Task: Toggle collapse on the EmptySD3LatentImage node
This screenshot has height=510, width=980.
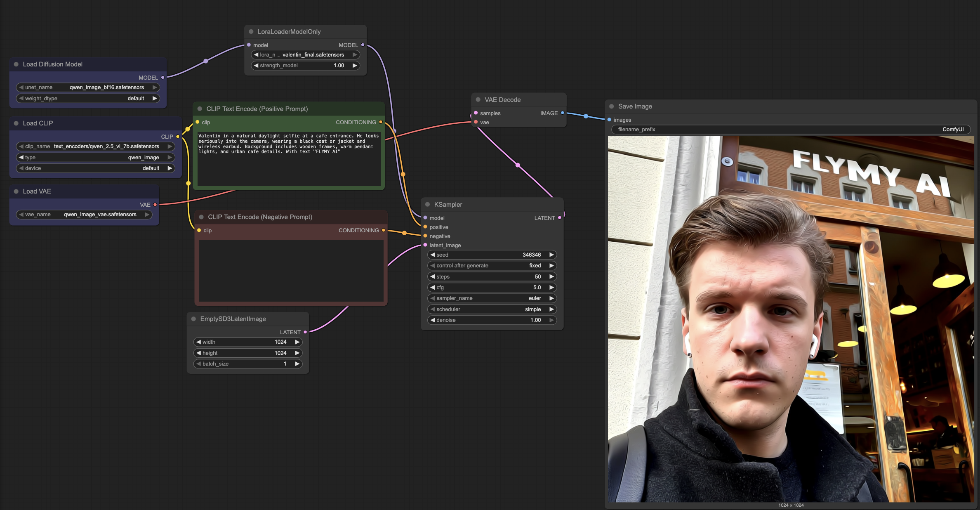Action: [194, 319]
